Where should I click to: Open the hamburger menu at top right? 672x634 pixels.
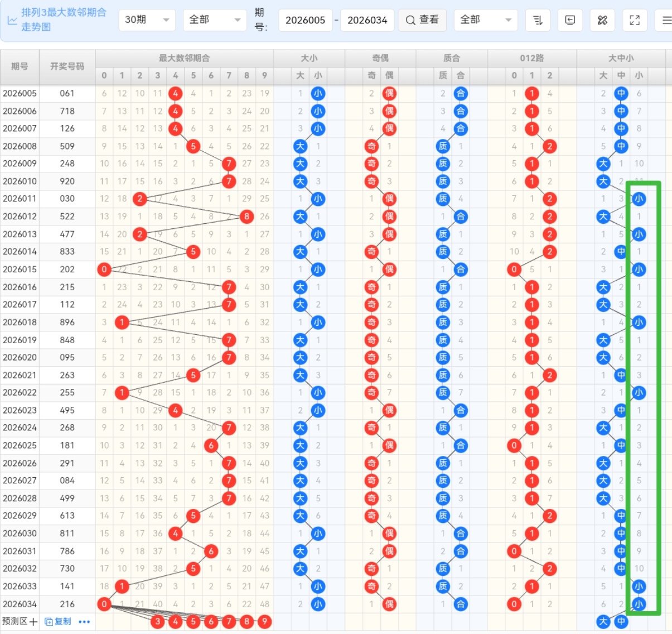(666, 20)
